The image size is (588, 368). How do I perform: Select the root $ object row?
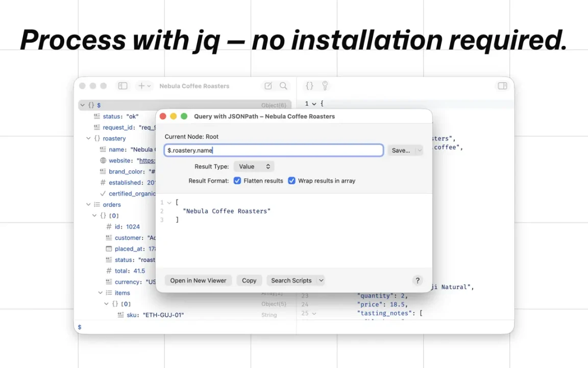[x=184, y=105]
